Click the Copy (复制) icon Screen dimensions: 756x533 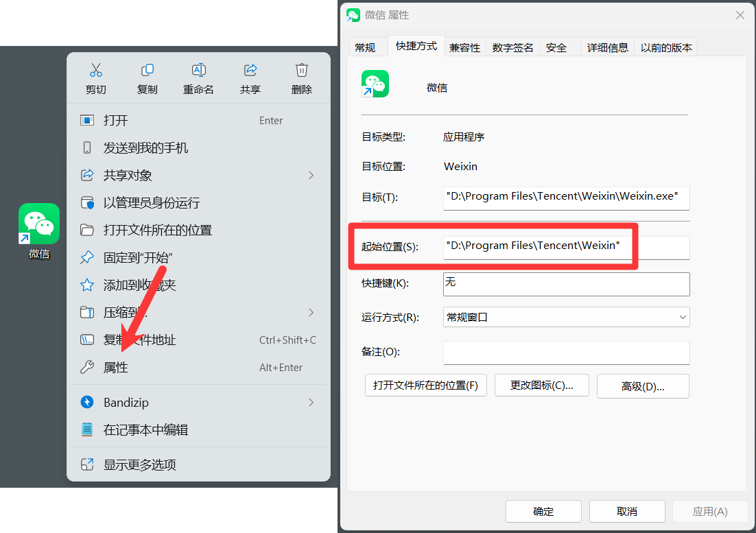[x=147, y=71]
